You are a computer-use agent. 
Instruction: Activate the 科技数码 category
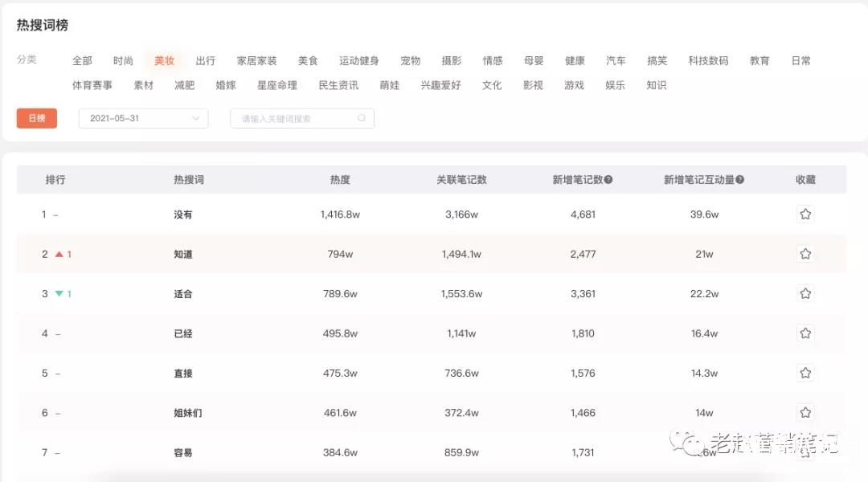point(708,59)
